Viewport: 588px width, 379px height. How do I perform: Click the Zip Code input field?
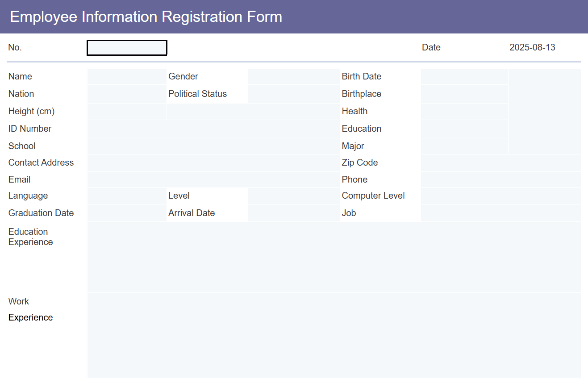pos(501,163)
